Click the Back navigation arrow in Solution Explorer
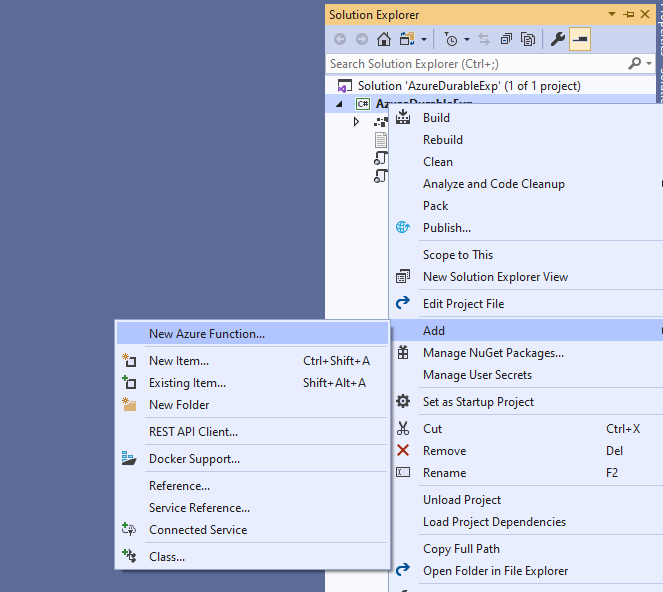This screenshot has height=592, width=663. [340, 39]
